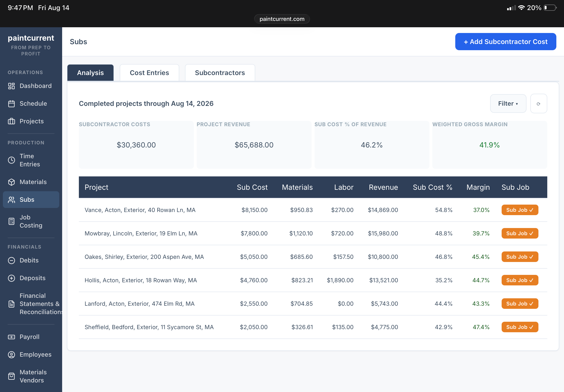
Task: Click Sub Job badge for Lanford project
Action: [x=520, y=304]
